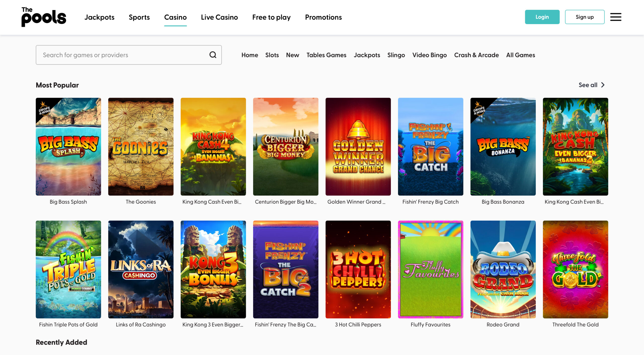The height and width of the screenshot is (355, 644).
Task: Click the Rodeo Grand title text
Action: coord(503,325)
